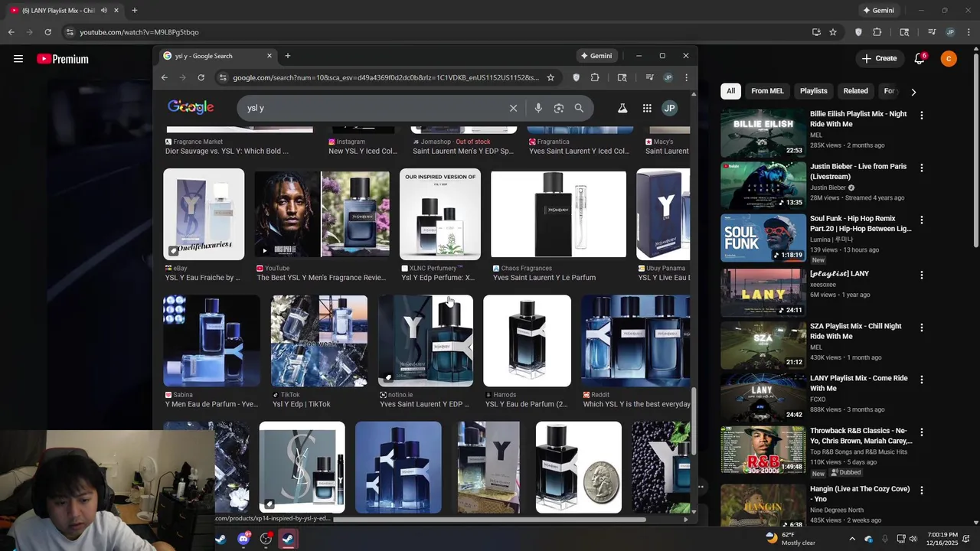The height and width of the screenshot is (551, 980).
Task: Open the weather widget showing 62°F
Action: click(x=790, y=539)
